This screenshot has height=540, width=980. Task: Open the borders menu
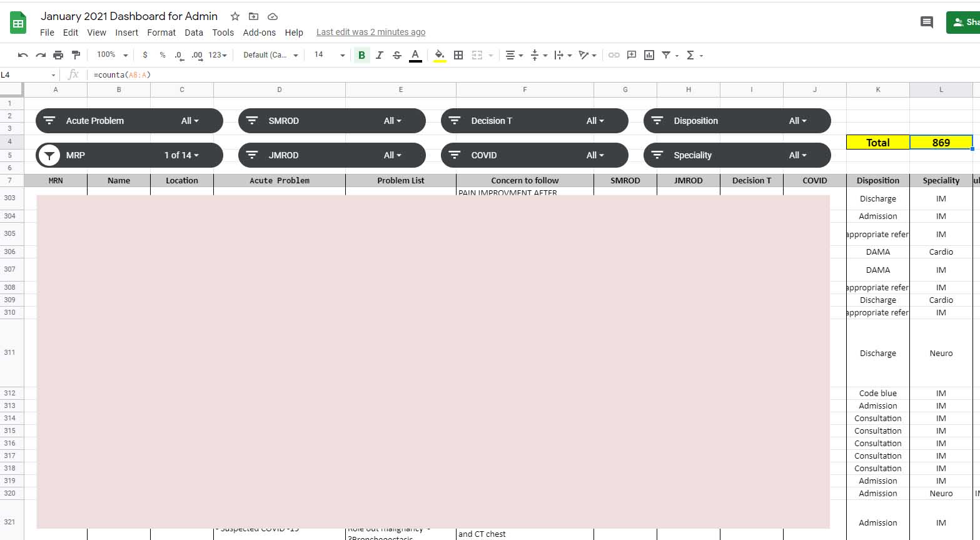tap(458, 55)
